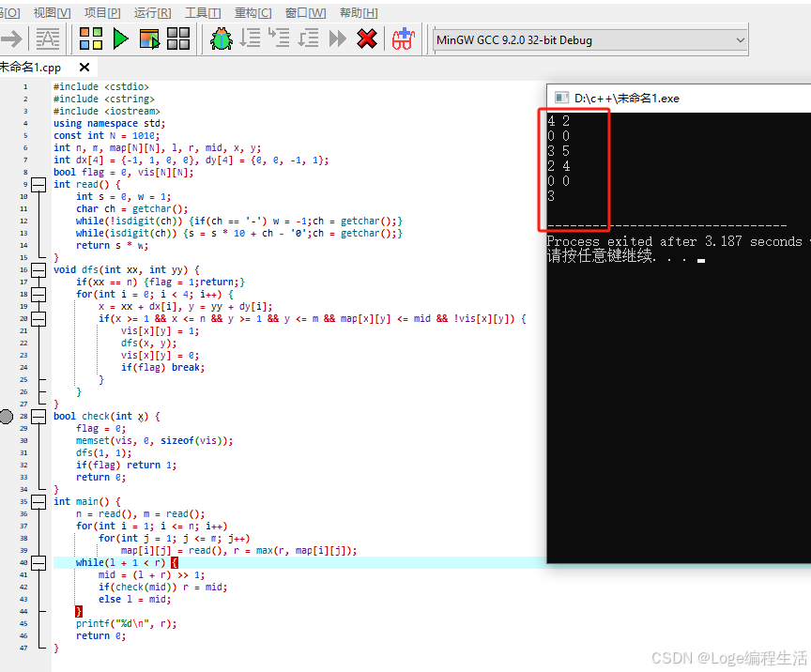
Task: Click the D:\c++\未命名1.exe console title bar
Action: click(x=679, y=98)
